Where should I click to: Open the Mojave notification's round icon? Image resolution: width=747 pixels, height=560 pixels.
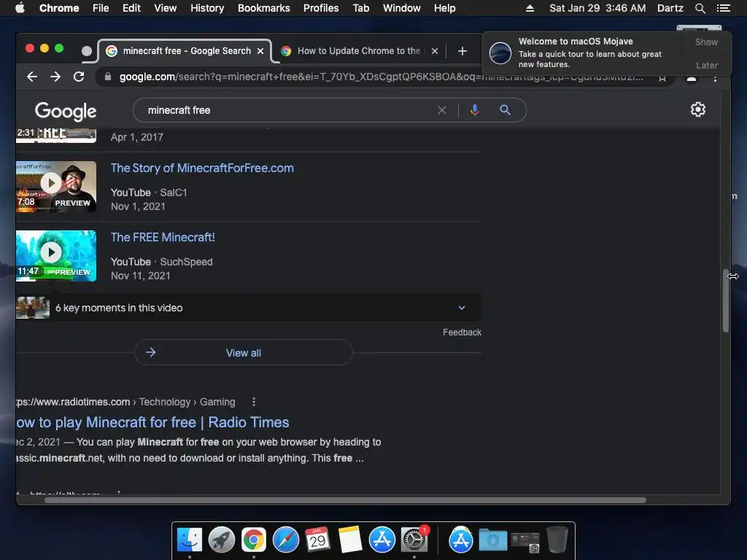tap(500, 52)
